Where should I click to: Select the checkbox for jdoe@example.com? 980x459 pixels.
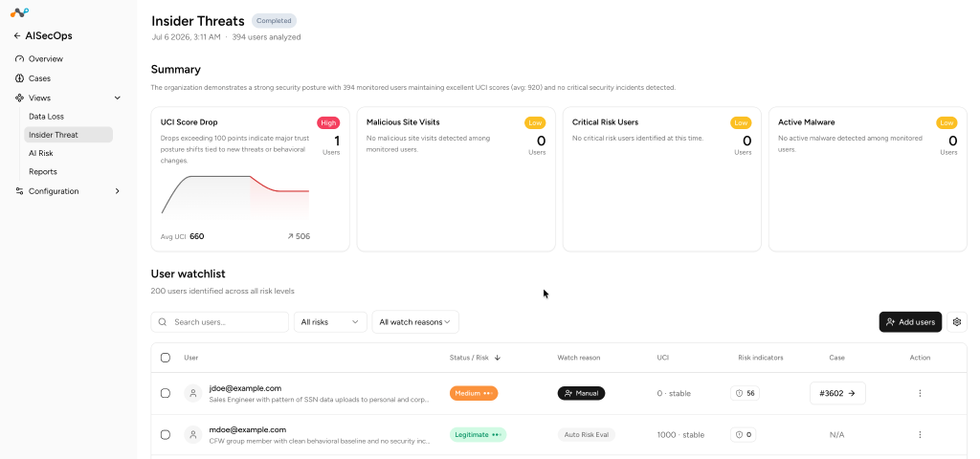pyautogui.click(x=165, y=393)
